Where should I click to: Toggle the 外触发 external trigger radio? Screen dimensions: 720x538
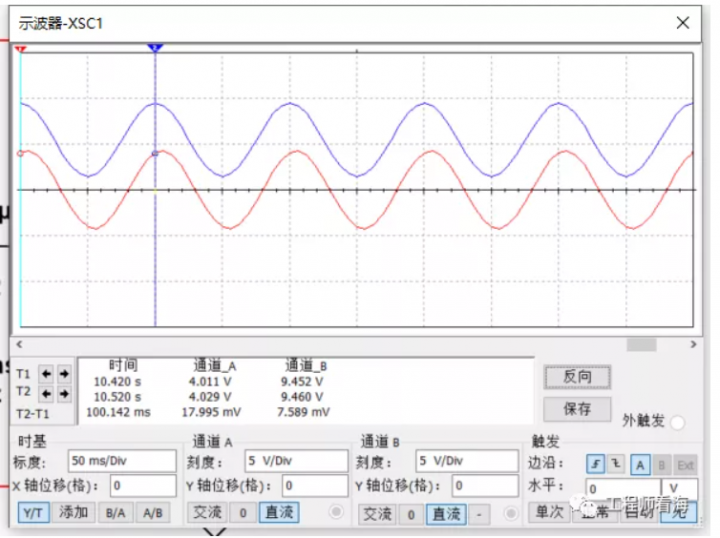point(678,422)
